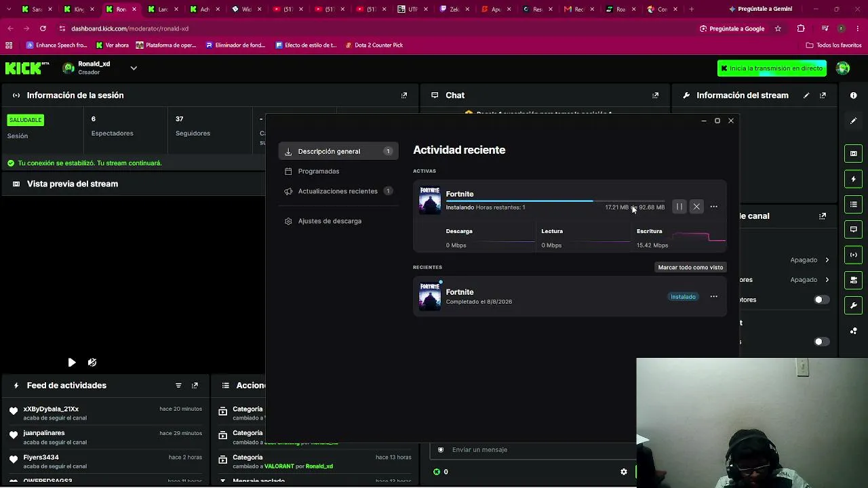Open more options for completed Fortnite entry
Screen dimensions: 868x488
(x=713, y=296)
